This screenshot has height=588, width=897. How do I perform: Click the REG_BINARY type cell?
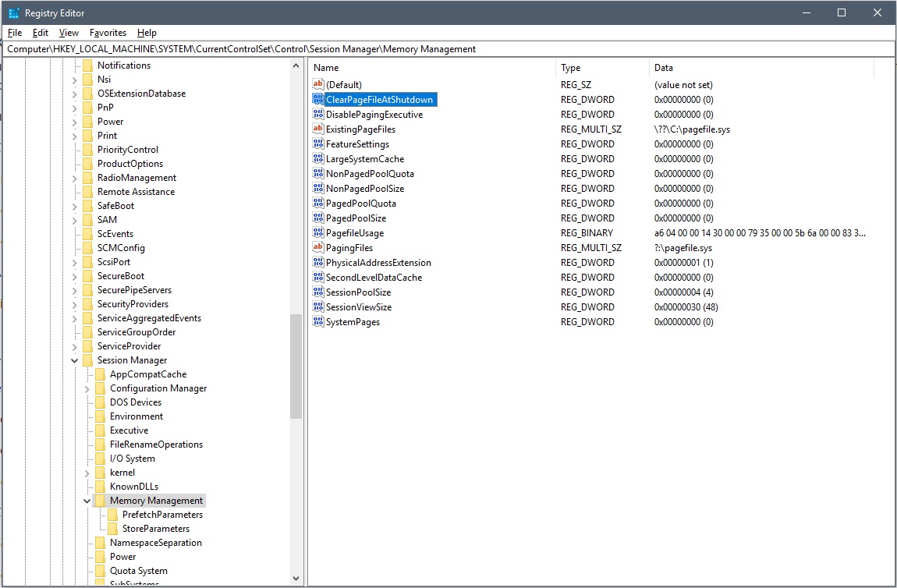587,233
